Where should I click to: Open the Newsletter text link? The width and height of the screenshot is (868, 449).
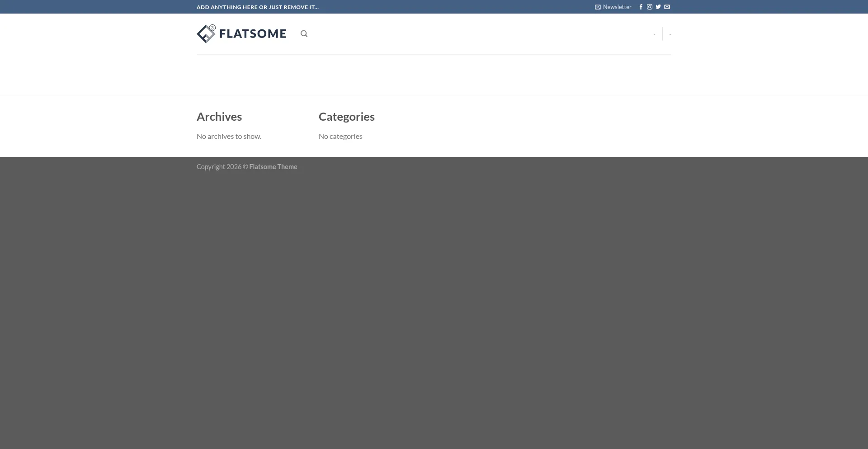[617, 7]
